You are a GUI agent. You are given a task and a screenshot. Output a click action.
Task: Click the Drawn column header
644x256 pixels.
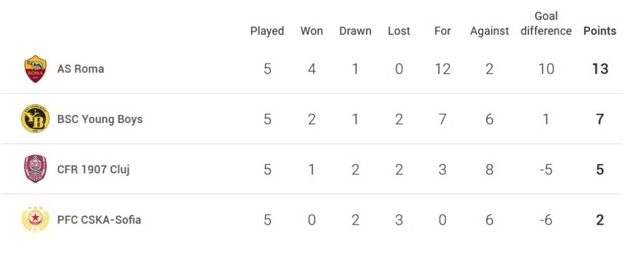click(355, 31)
